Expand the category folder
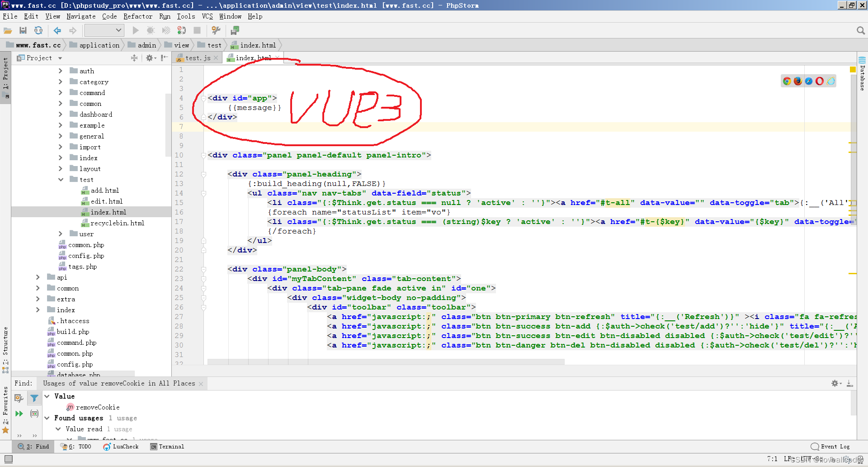Image resolution: width=868 pixels, height=467 pixels. click(61, 82)
